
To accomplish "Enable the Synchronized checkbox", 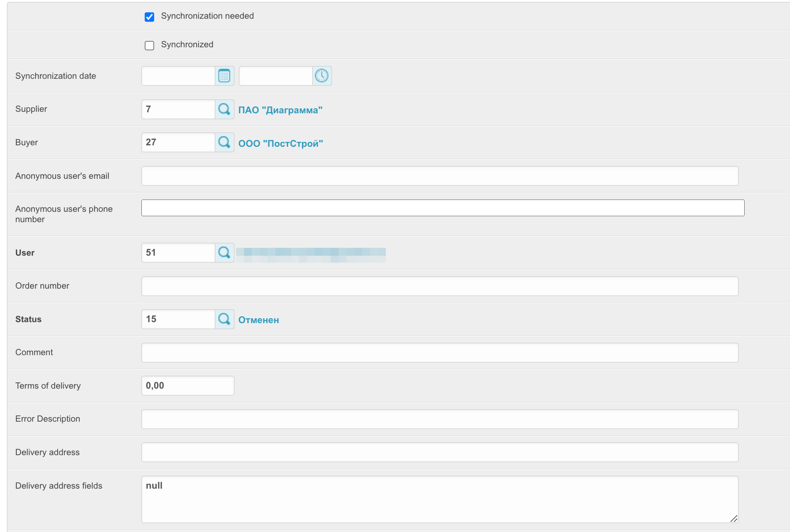I will coord(150,45).
